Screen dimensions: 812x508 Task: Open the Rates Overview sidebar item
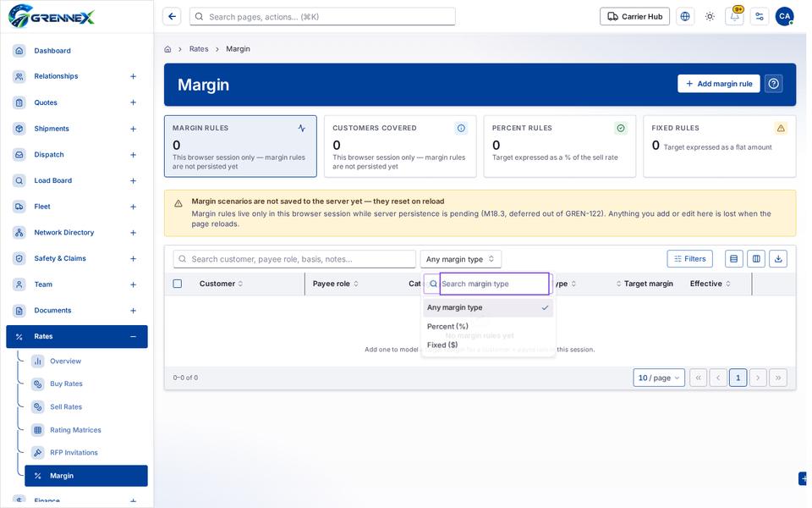click(65, 361)
